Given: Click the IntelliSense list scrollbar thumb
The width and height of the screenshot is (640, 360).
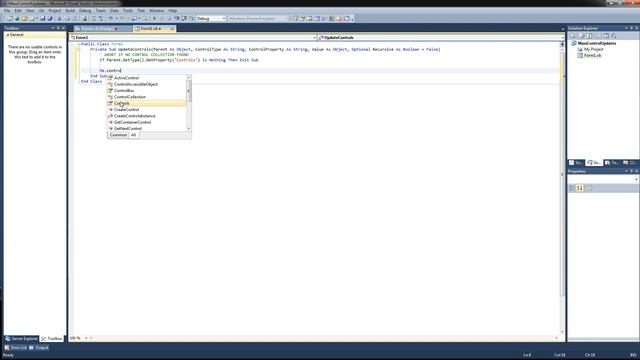Looking at the screenshot, I should click(x=189, y=91).
